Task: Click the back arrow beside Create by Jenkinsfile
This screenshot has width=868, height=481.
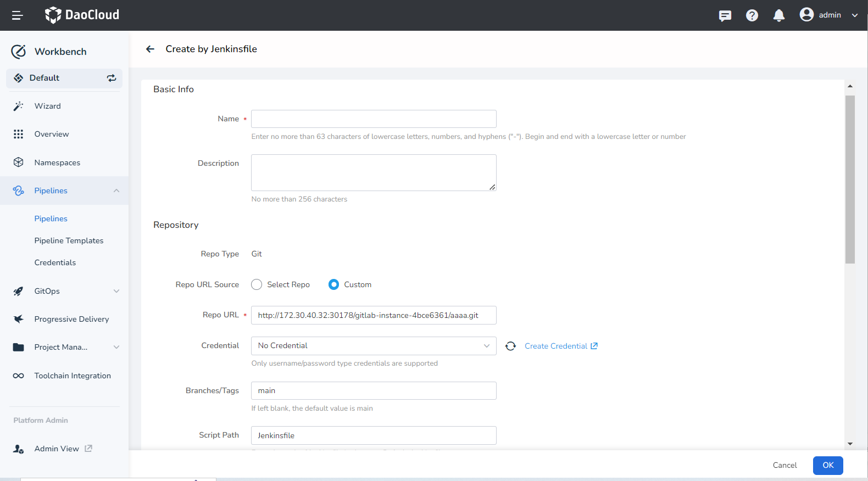Action: tap(150, 49)
